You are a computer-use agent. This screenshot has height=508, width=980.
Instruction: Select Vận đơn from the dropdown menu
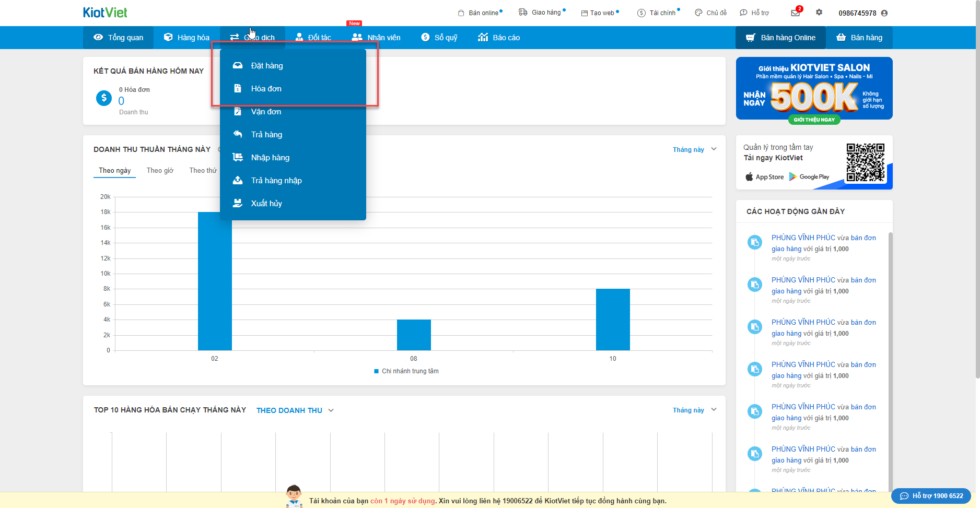pyautogui.click(x=266, y=112)
